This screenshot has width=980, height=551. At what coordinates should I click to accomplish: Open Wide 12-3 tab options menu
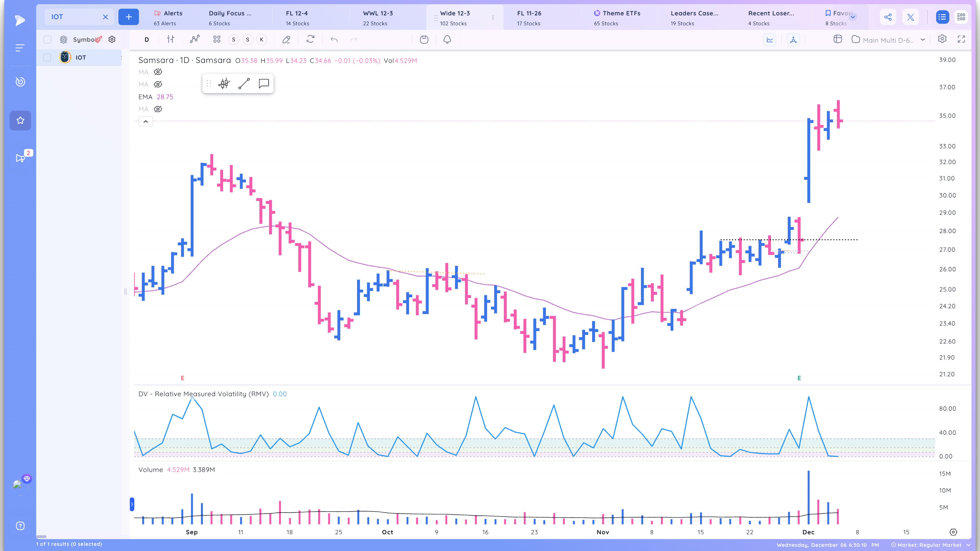pos(493,17)
